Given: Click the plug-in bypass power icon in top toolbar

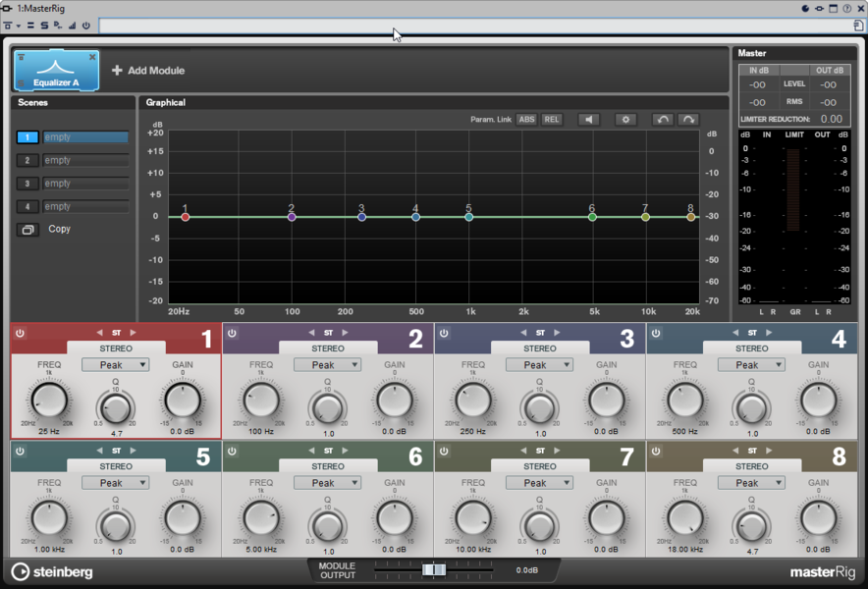Looking at the screenshot, I should [x=86, y=26].
